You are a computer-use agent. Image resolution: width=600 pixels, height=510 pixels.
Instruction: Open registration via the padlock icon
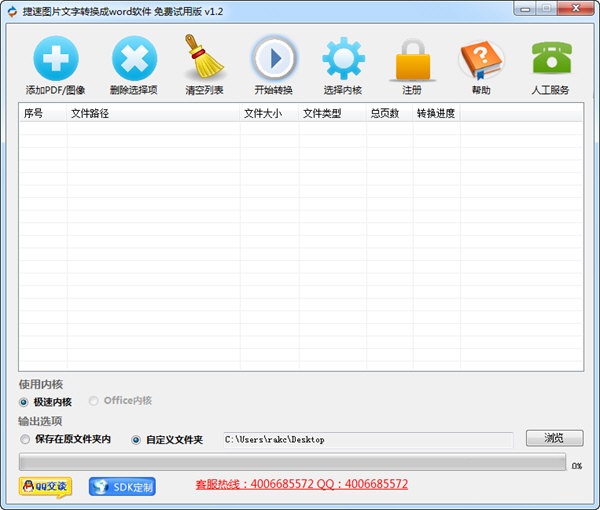coord(412,59)
